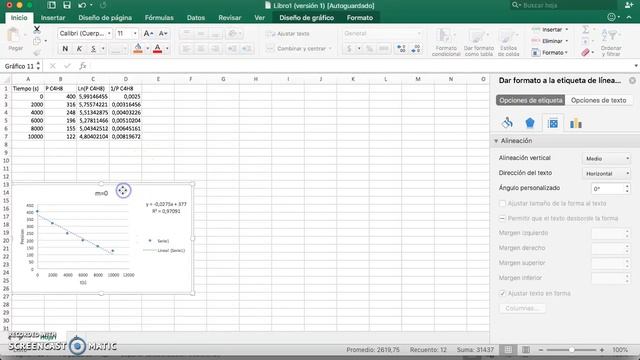This screenshot has width=640, height=360.
Task: Switch to Opciones de texto tab
Action: [598, 100]
